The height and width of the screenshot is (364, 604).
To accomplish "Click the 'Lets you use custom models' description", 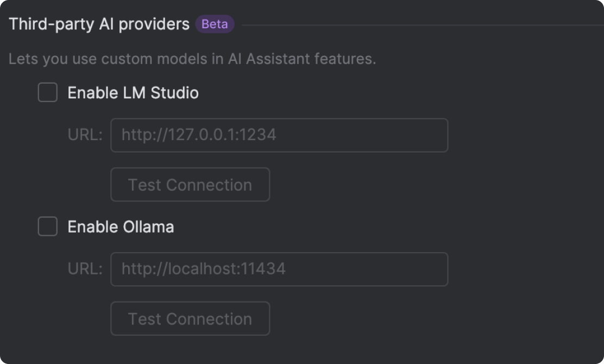I will click(x=192, y=59).
